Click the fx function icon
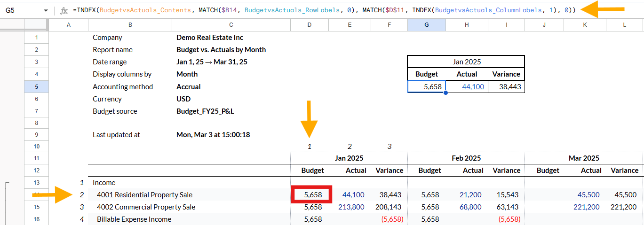This screenshot has width=644, height=225. click(x=64, y=10)
